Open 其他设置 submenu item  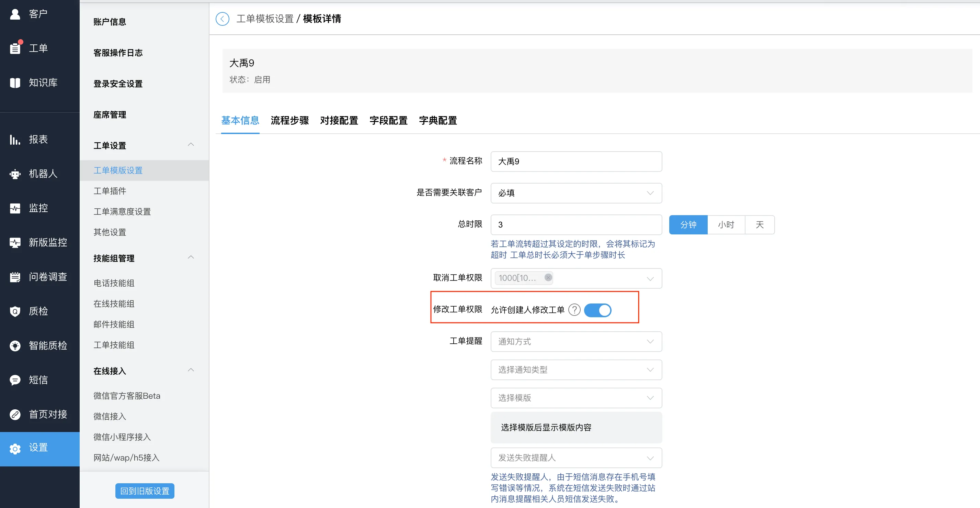110,232
